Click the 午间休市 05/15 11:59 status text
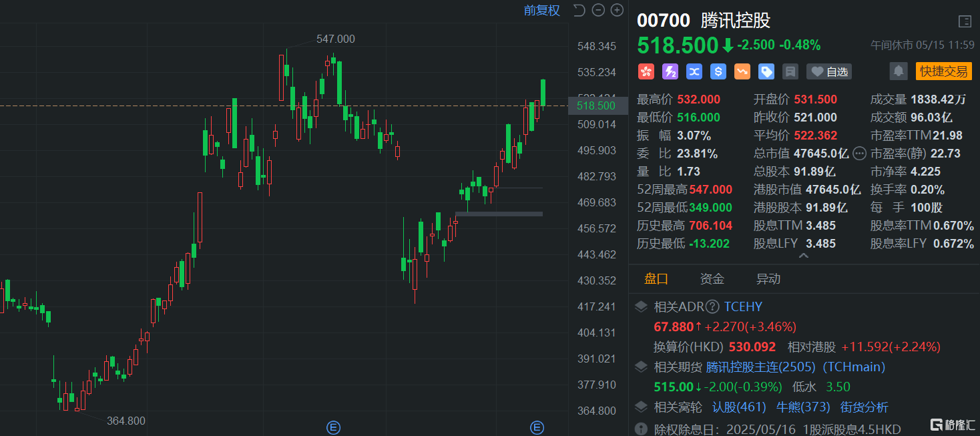 (x=921, y=45)
